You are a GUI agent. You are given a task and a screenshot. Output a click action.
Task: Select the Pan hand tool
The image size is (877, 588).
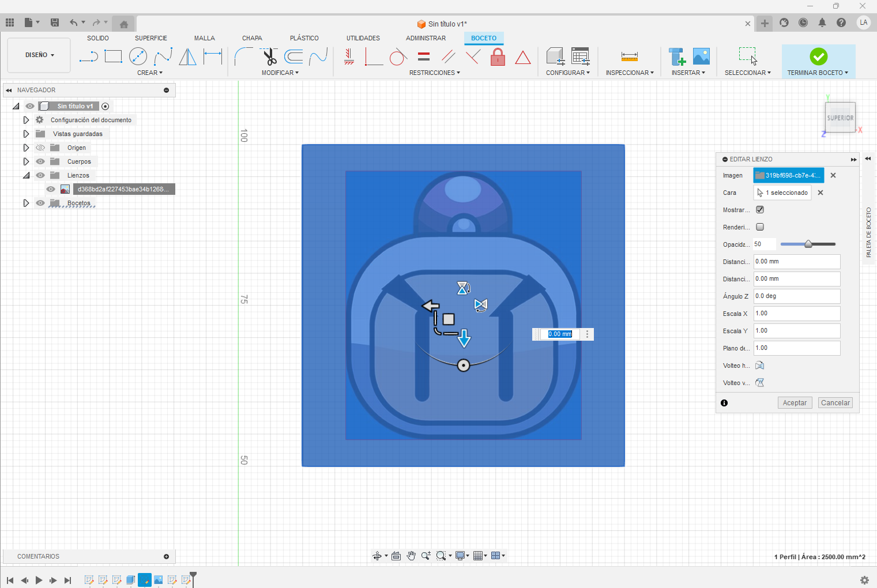pos(411,556)
